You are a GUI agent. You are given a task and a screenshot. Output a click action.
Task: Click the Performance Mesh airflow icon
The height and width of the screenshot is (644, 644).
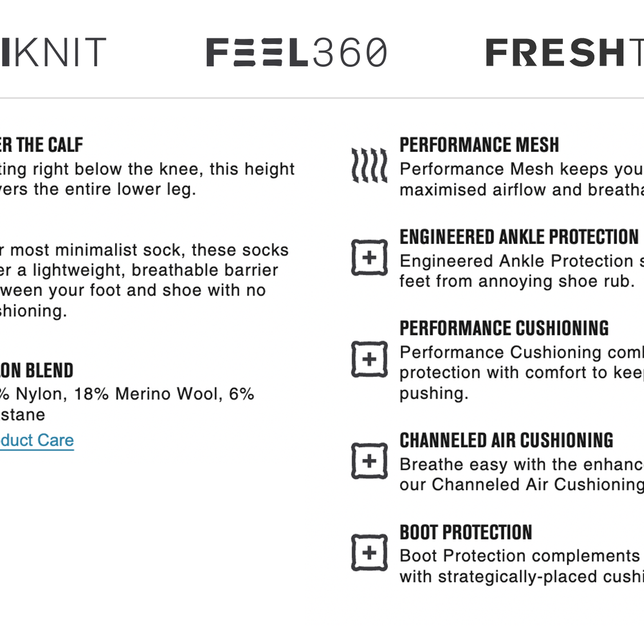click(369, 165)
